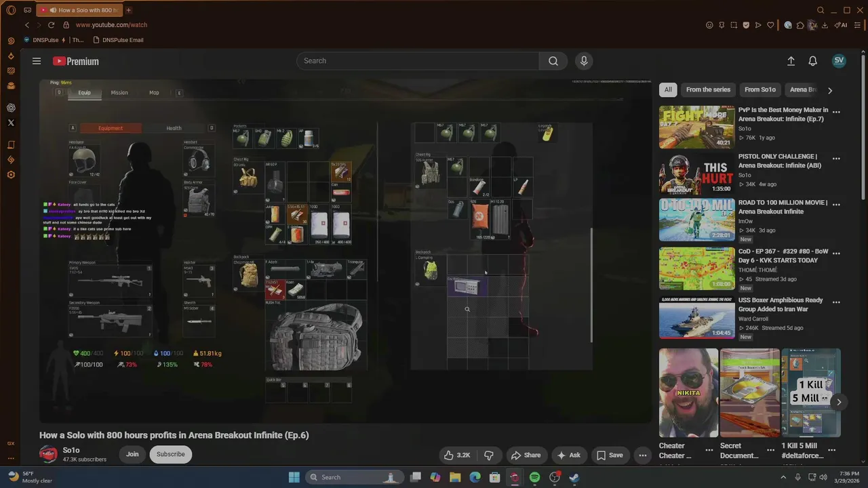Show next Shorts with the right arrow

(x=839, y=402)
